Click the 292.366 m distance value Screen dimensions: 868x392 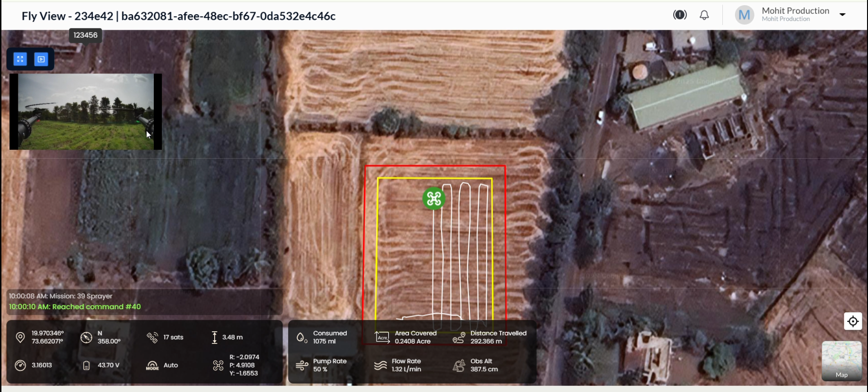point(486,341)
